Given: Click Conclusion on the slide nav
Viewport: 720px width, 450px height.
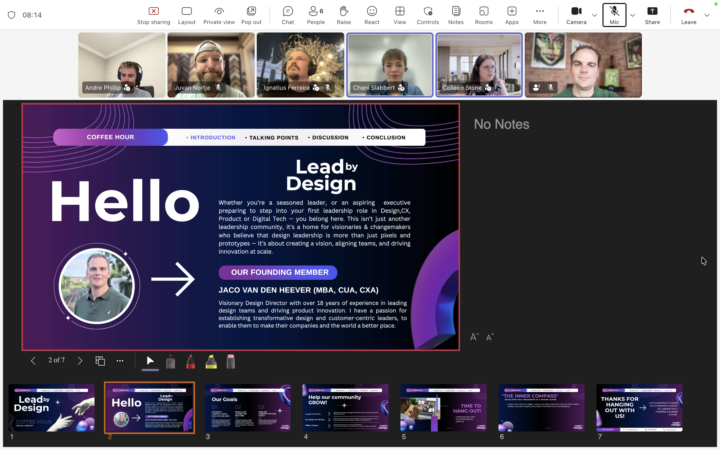Looking at the screenshot, I should click(x=384, y=137).
